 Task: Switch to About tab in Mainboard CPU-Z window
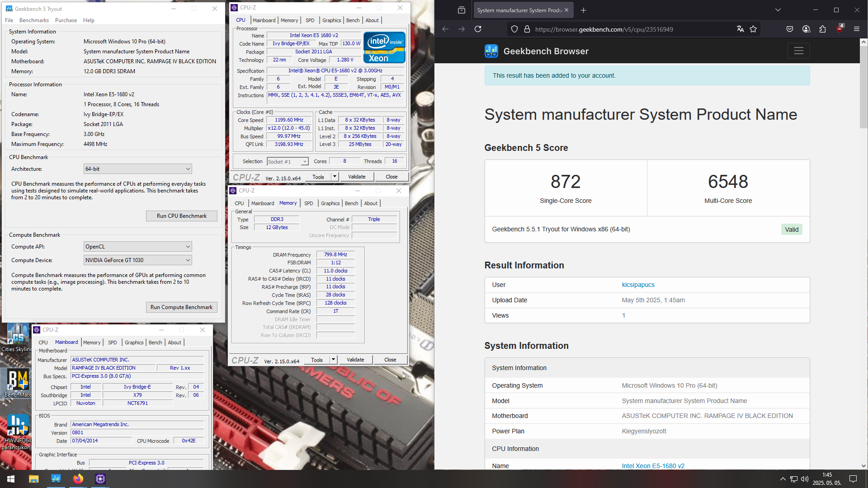click(175, 343)
